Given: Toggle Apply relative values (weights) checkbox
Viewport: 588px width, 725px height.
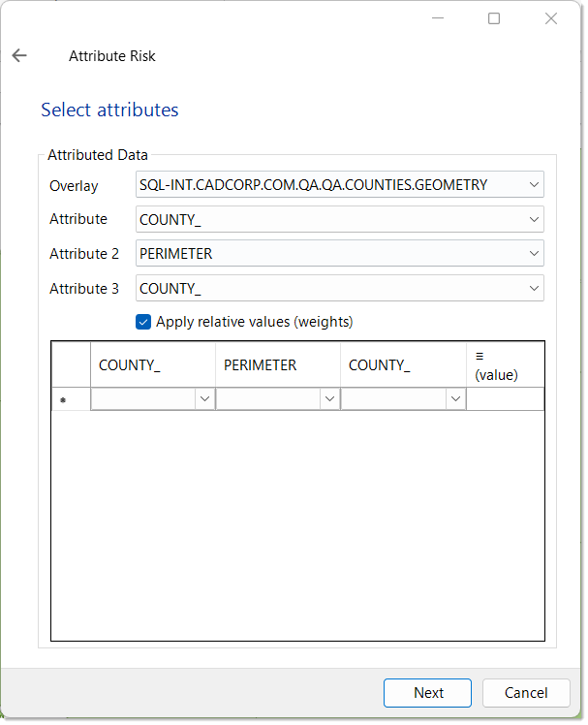Looking at the screenshot, I should point(143,322).
